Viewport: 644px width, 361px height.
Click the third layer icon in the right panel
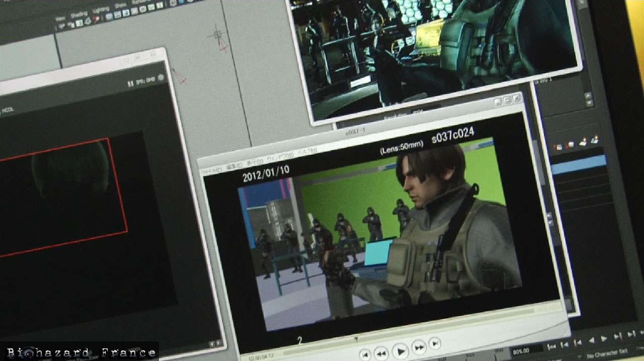click(x=583, y=142)
